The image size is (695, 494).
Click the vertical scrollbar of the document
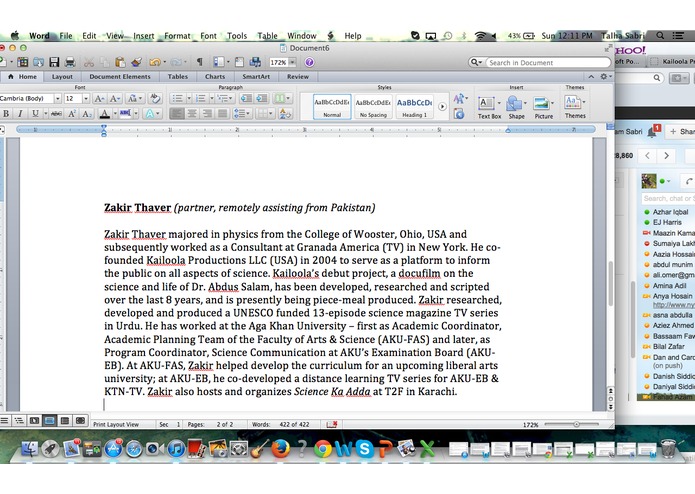tap(610, 284)
